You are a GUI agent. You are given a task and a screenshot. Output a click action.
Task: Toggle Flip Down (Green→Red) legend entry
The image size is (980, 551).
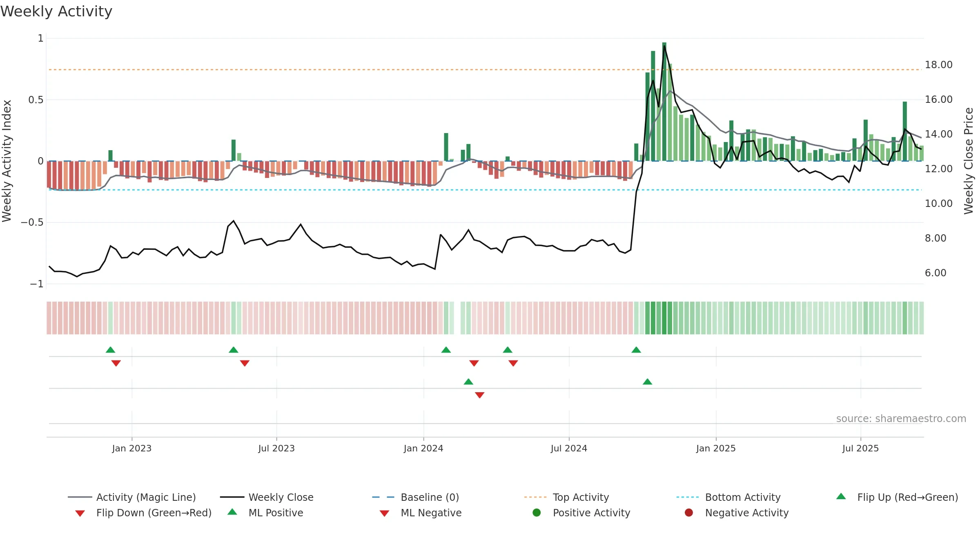(x=143, y=513)
